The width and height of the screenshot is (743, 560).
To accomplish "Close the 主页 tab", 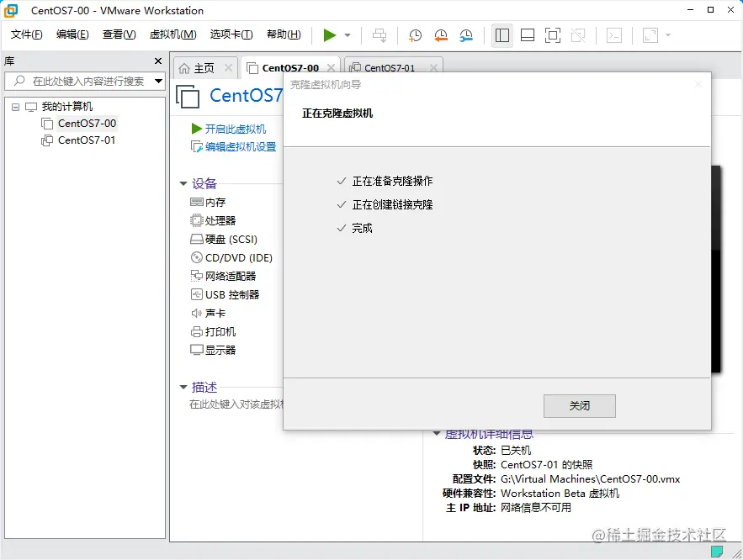I will [x=228, y=68].
